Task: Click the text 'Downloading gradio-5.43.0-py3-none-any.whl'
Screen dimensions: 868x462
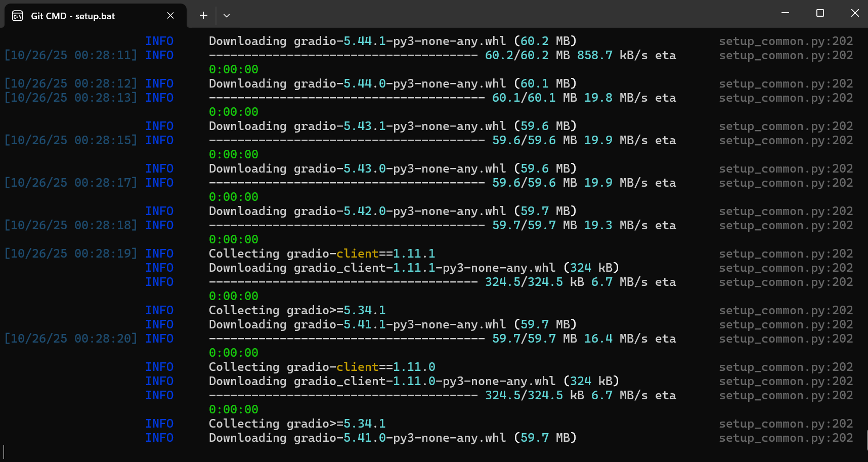Action: tap(357, 169)
